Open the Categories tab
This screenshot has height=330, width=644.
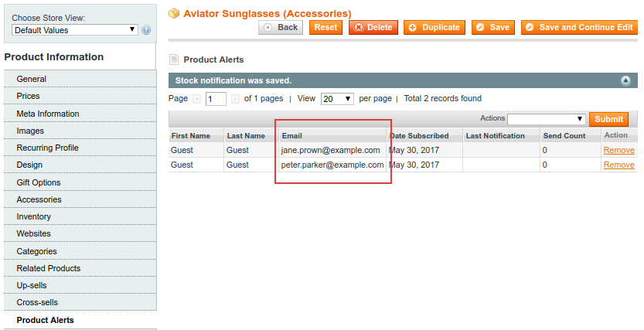click(80, 250)
